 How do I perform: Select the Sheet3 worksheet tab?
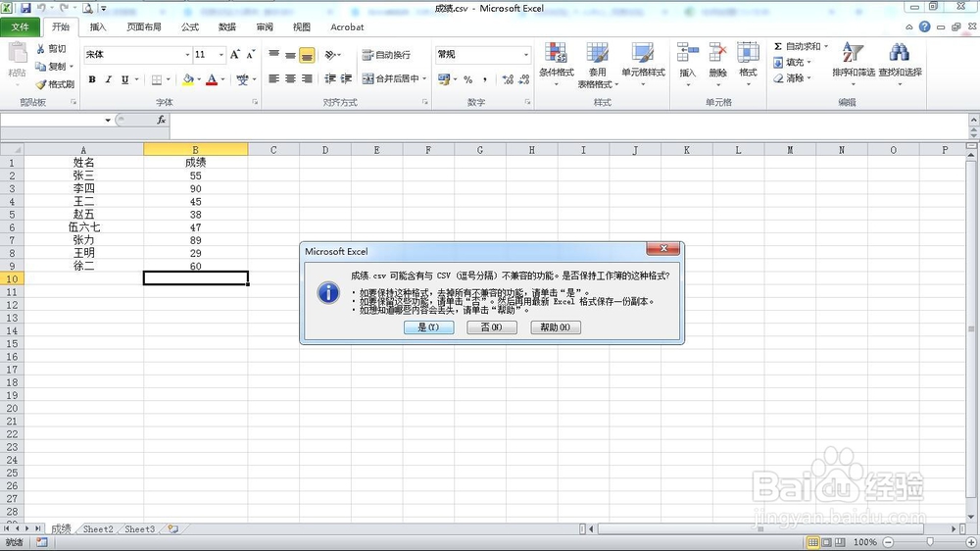(139, 529)
